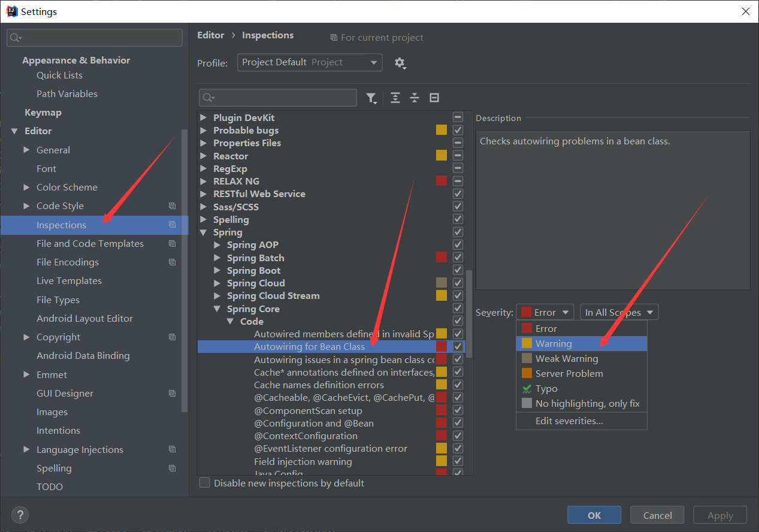Toggle Probable bugs inspection checkbox

(x=458, y=130)
